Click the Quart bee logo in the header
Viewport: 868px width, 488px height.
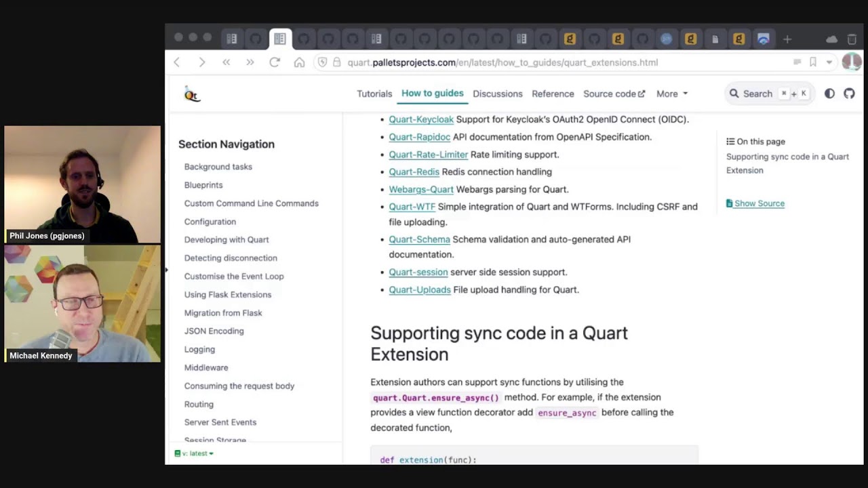point(192,94)
